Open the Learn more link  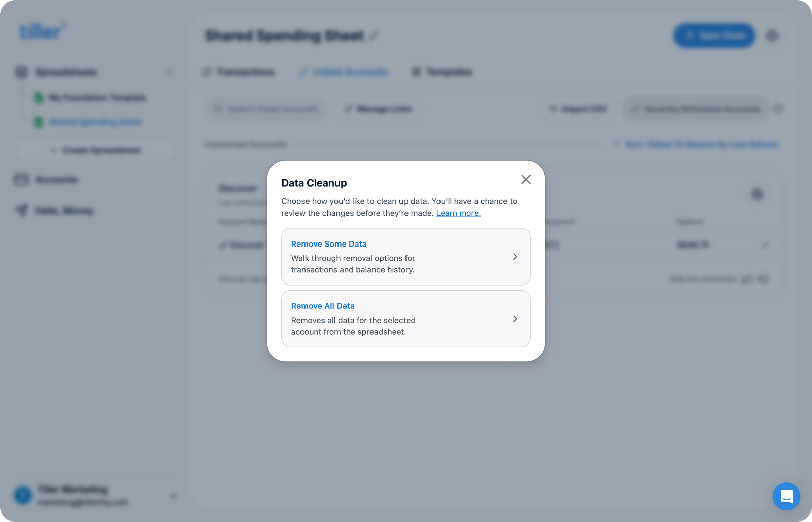point(458,213)
